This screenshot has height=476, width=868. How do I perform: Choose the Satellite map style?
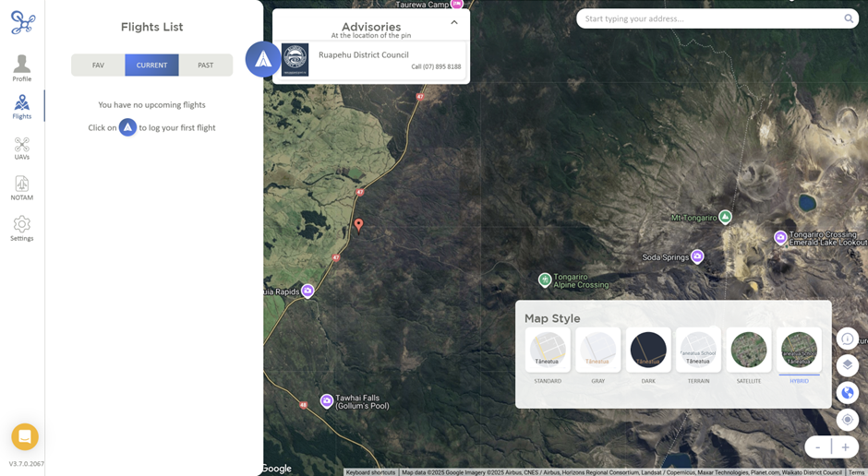[749, 351]
